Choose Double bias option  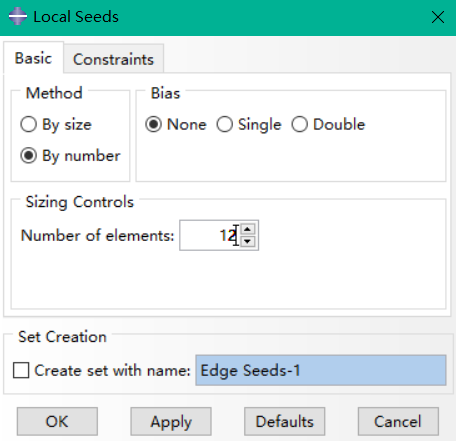299,124
